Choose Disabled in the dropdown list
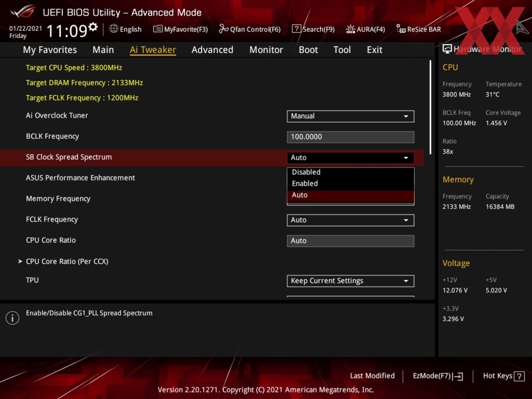The image size is (532, 399). click(x=350, y=172)
